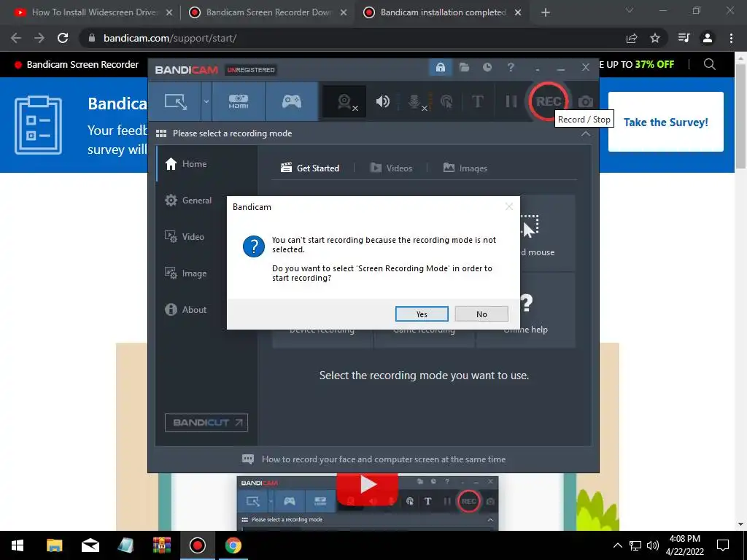The height and width of the screenshot is (560, 747).
Task: Collapse the recording mode panel chevron
Action: pos(586,134)
